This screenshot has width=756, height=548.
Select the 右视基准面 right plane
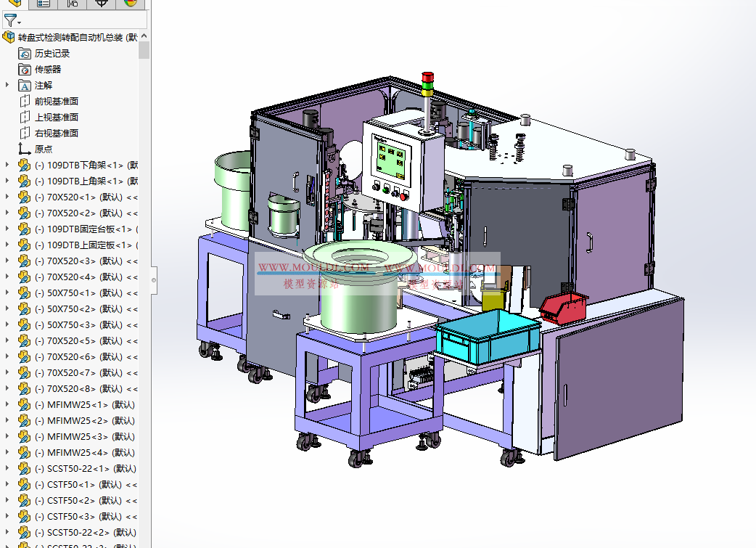57,133
